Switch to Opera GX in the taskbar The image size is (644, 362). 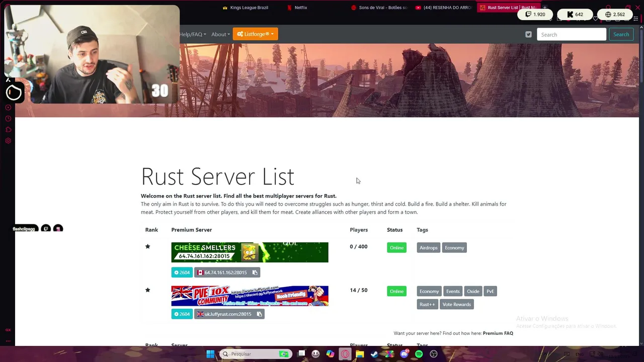click(x=345, y=354)
